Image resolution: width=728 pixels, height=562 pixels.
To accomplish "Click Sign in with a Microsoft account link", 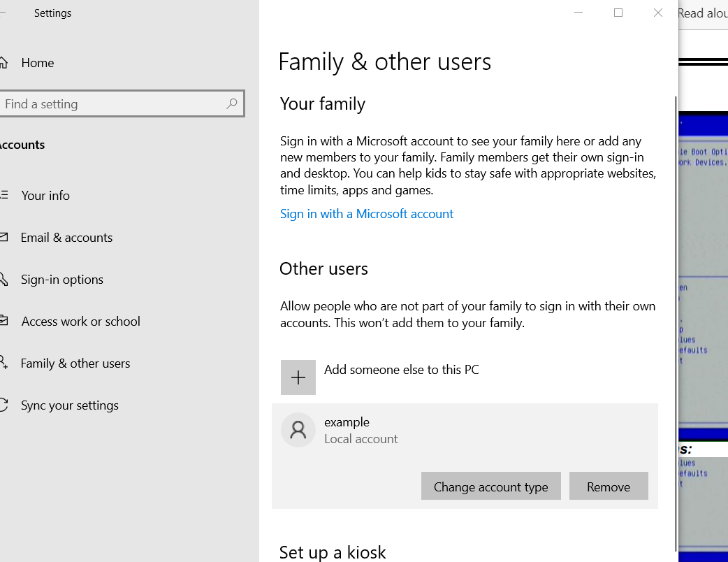I will click(x=366, y=214).
